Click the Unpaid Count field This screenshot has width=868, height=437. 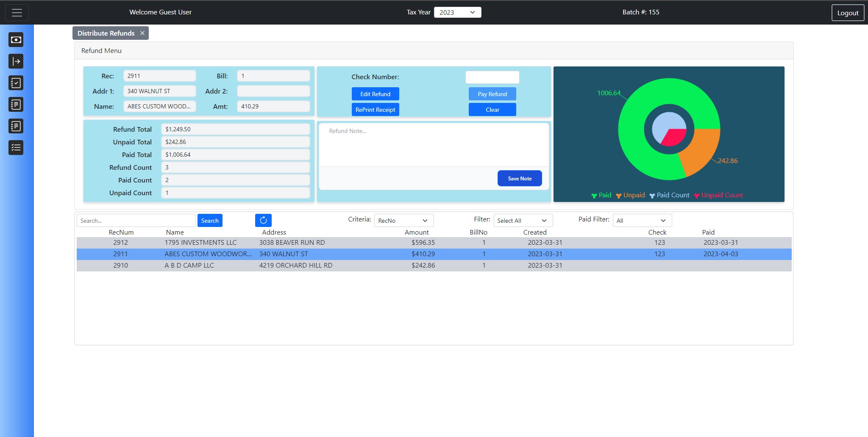pyautogui.click(x=236, y=193)
